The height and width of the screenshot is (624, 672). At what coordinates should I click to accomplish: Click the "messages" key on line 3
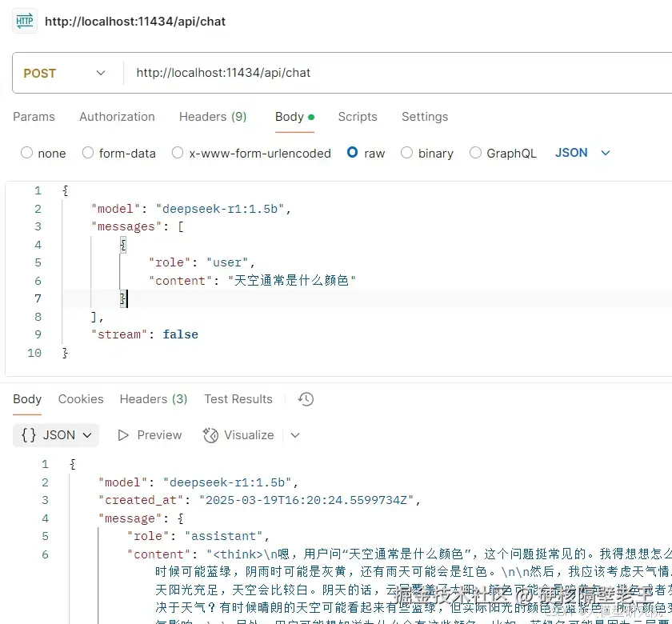point(126,226)
